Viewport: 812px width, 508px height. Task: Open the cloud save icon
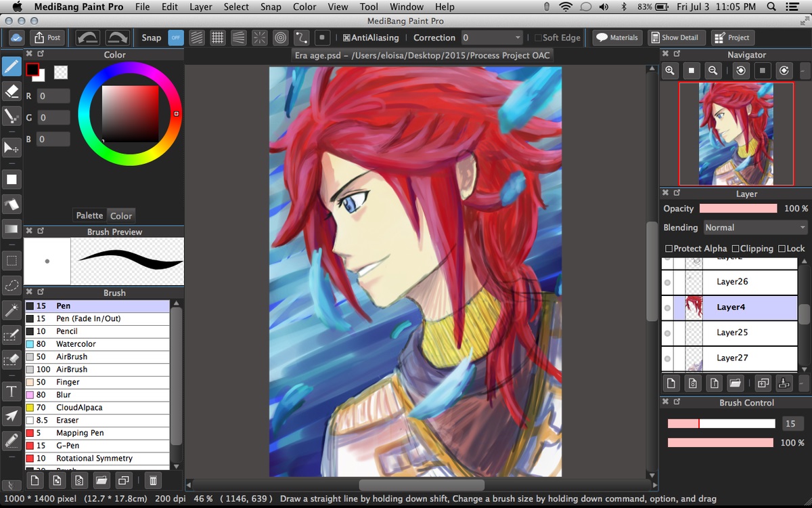[16, 37]
